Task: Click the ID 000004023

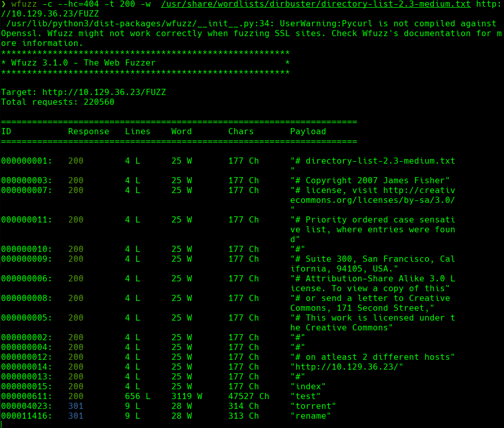Action: point(26,406)
